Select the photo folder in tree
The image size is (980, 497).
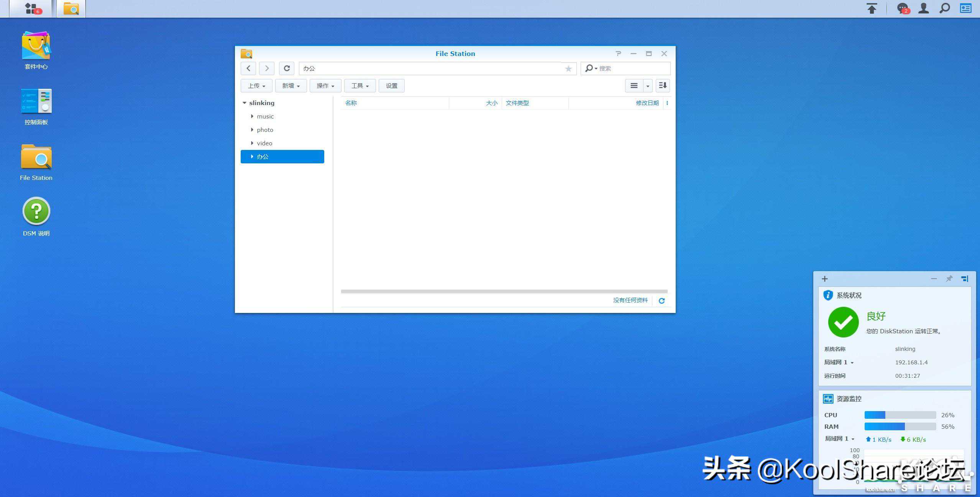[265, 130]
